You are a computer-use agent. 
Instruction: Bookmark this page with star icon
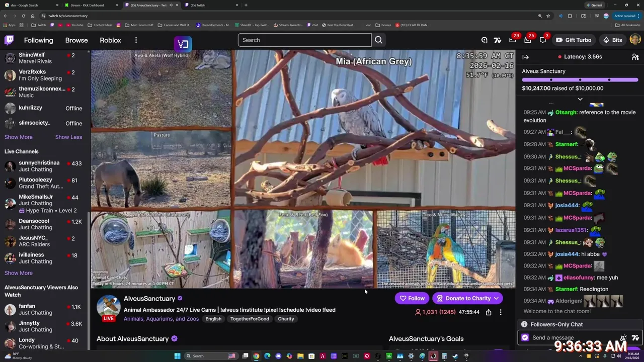click(x=548, y=16)
